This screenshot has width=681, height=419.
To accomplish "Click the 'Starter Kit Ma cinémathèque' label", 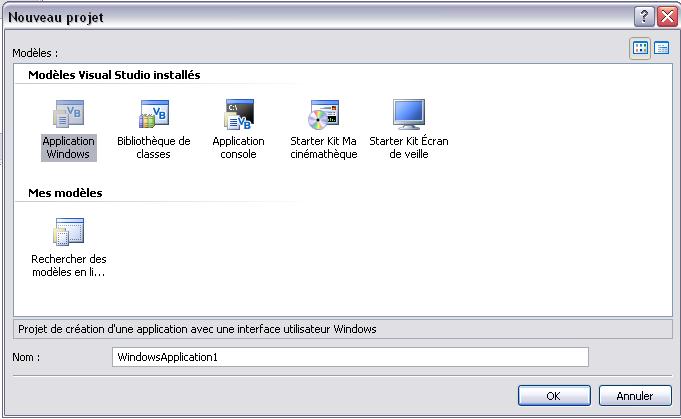I will (323, 148).
